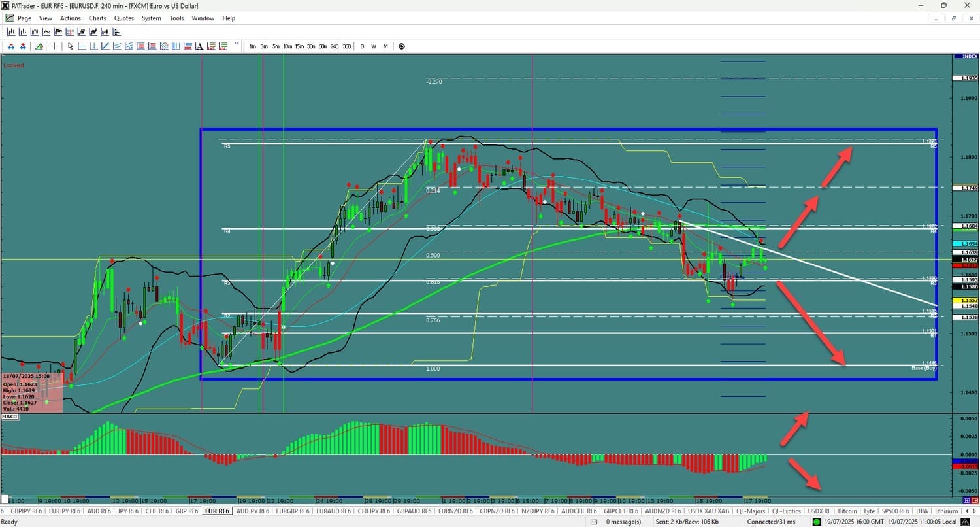
Task: Open the Charts menu
Action: pyautogui.click(x=97, y=18)
